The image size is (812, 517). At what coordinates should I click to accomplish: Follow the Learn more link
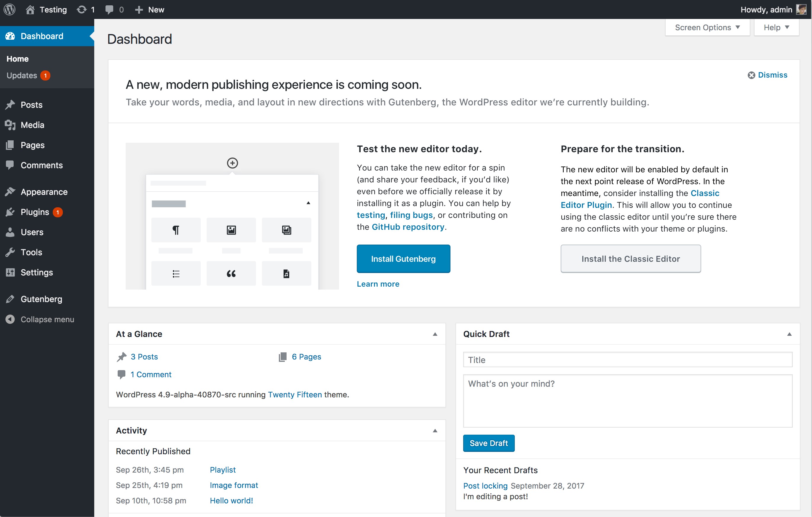click(378, 284)
